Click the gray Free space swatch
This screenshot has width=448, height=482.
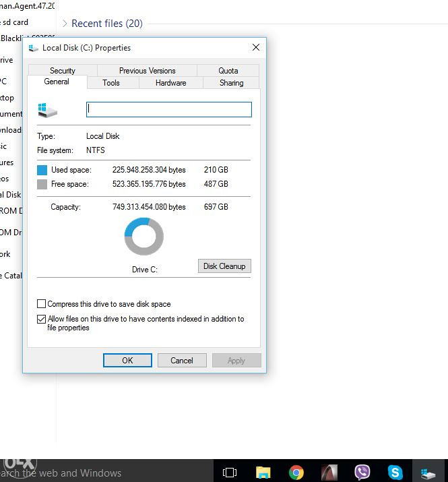[x=42, y=184]
